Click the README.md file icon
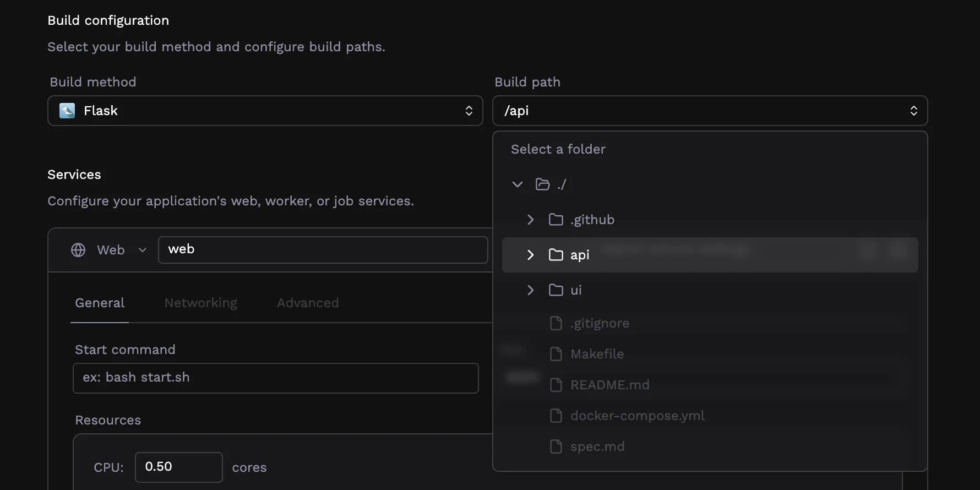Viewport: 980px width, 490px height. pyautogui.click(x=556, y=385)
